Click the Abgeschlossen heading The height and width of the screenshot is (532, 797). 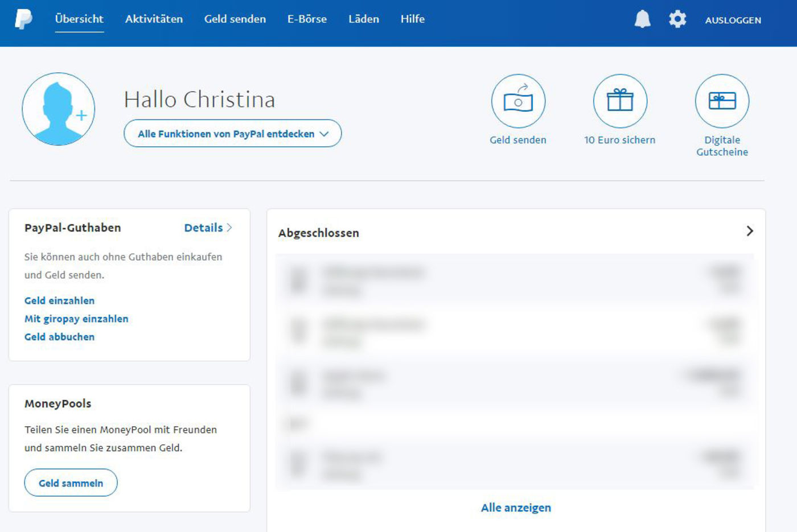(x=319, y=233)
